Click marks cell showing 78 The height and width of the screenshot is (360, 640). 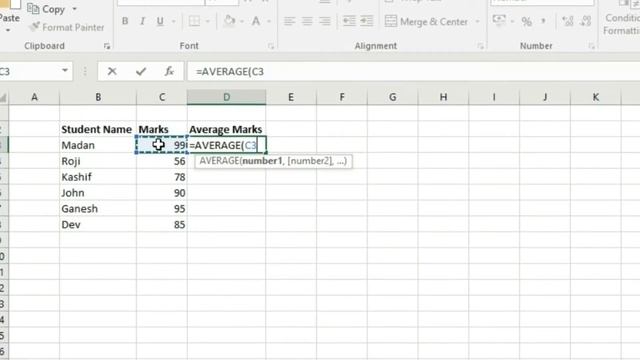tap(162, 177)
